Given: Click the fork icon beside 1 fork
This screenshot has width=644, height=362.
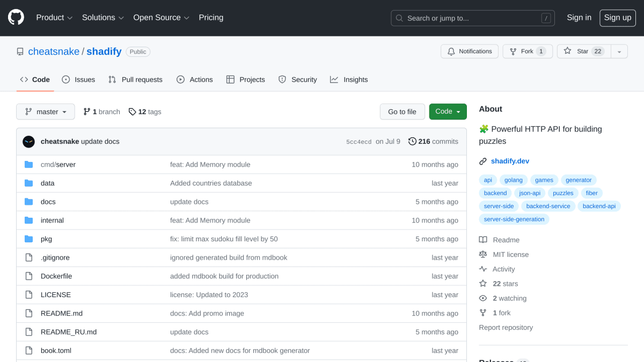Looking at the screenshot, I should pyautogui.click(x=483, y=313).
